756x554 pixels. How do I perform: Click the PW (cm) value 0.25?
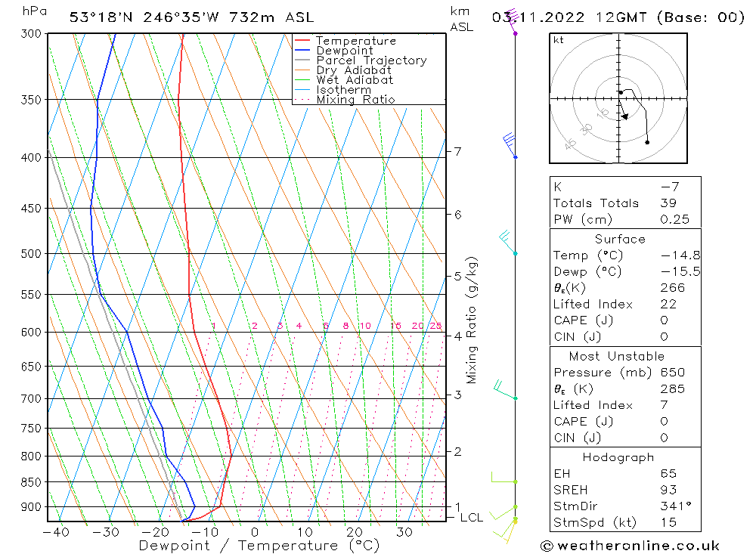[x=674, y=219]
